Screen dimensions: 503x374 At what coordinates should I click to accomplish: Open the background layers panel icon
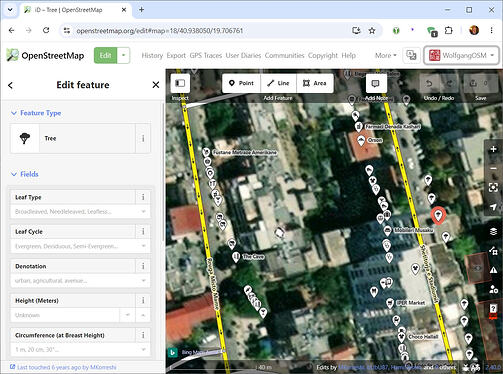coord(493,231)
